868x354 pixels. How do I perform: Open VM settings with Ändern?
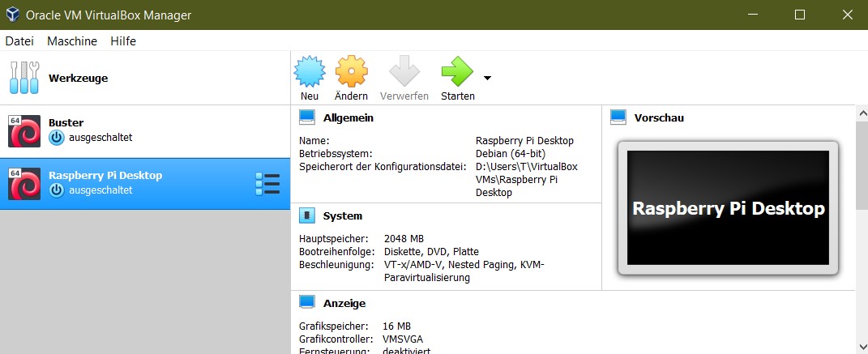tap(351, 78)
